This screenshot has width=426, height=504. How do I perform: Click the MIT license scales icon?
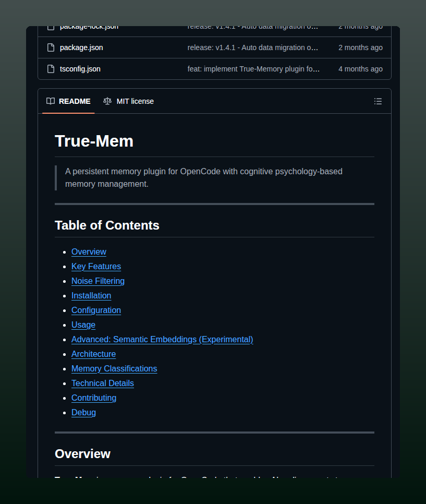pyautogui.click(x=107, y=101)
